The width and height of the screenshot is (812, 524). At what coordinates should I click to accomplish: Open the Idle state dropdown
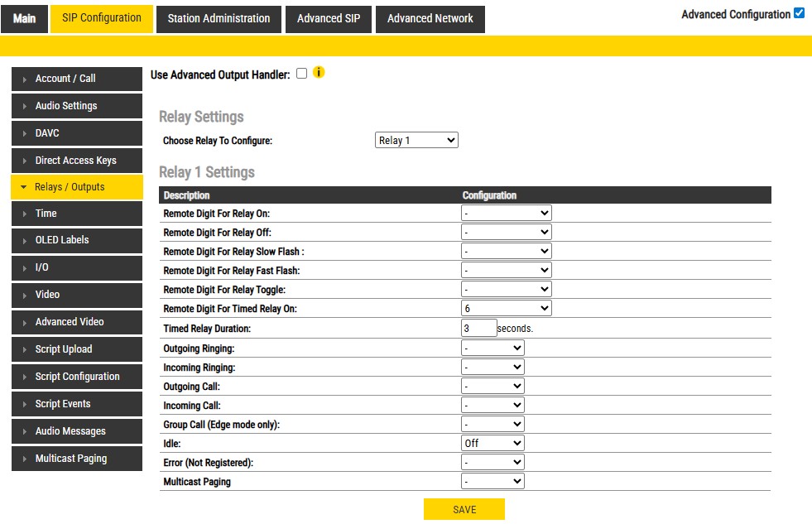tap(492, 443)
